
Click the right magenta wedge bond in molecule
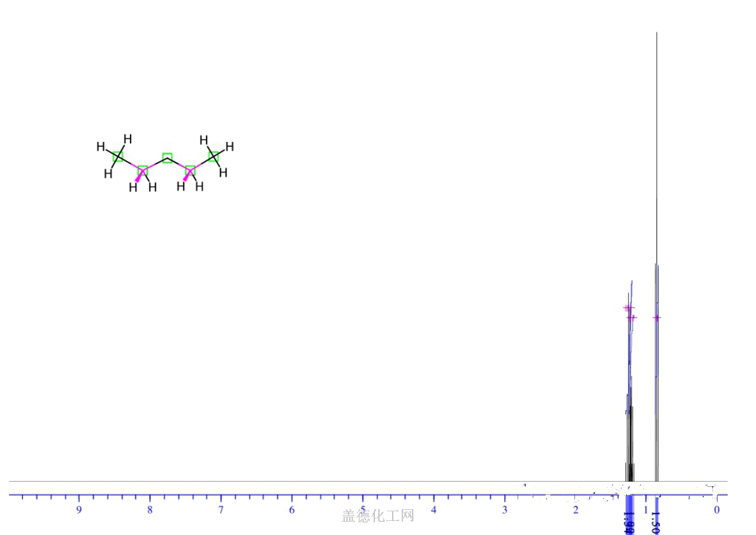[x=187, y=177]
